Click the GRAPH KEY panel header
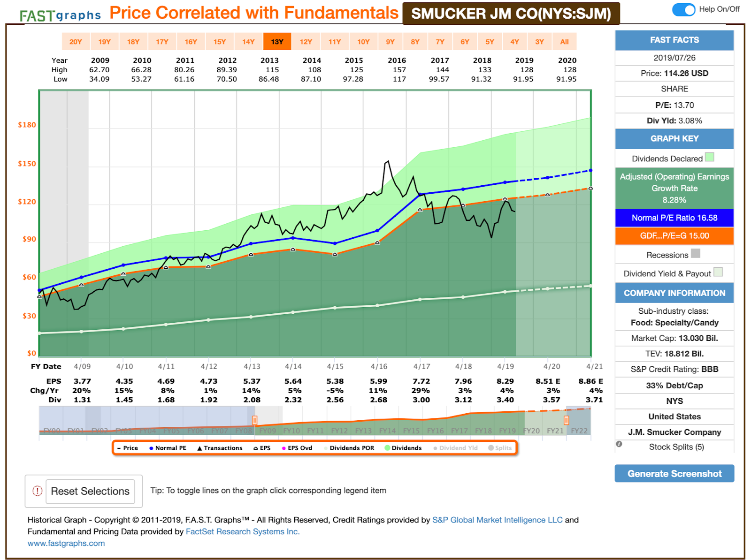This screenshot has width=751, height=560. click(x=674, y=139)
